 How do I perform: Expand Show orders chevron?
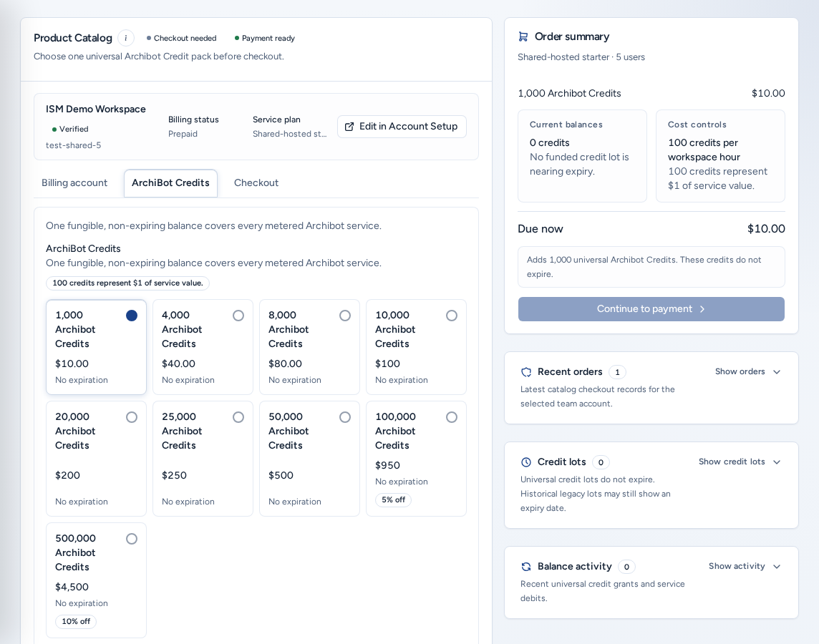click(777, 372)
